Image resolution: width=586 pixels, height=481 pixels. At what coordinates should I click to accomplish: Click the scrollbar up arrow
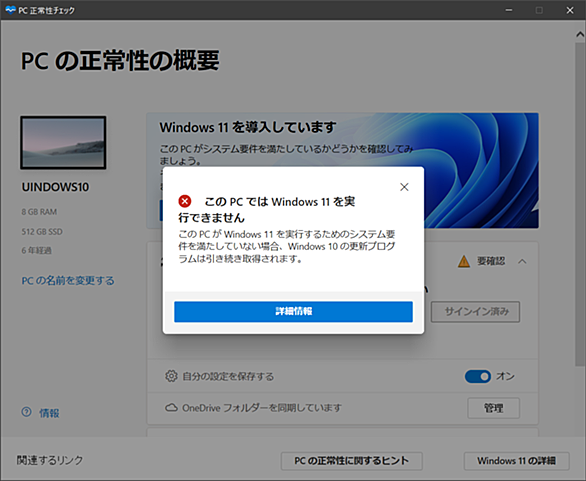point(580,34)
